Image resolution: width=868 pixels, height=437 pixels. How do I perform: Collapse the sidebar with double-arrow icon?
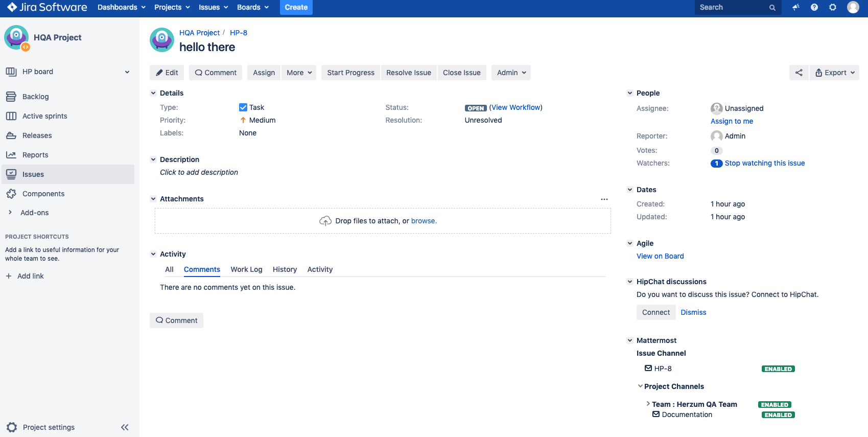pos(125,427)
